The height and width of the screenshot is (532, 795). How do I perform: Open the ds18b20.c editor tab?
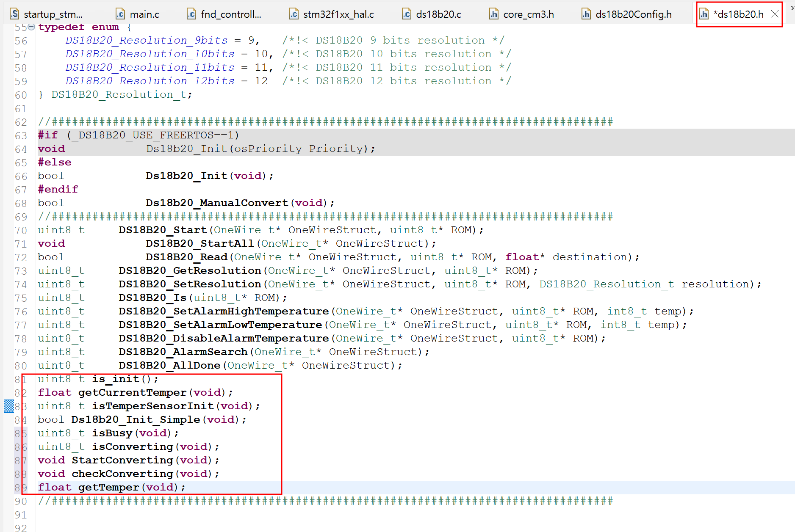[x=432, y=14]
